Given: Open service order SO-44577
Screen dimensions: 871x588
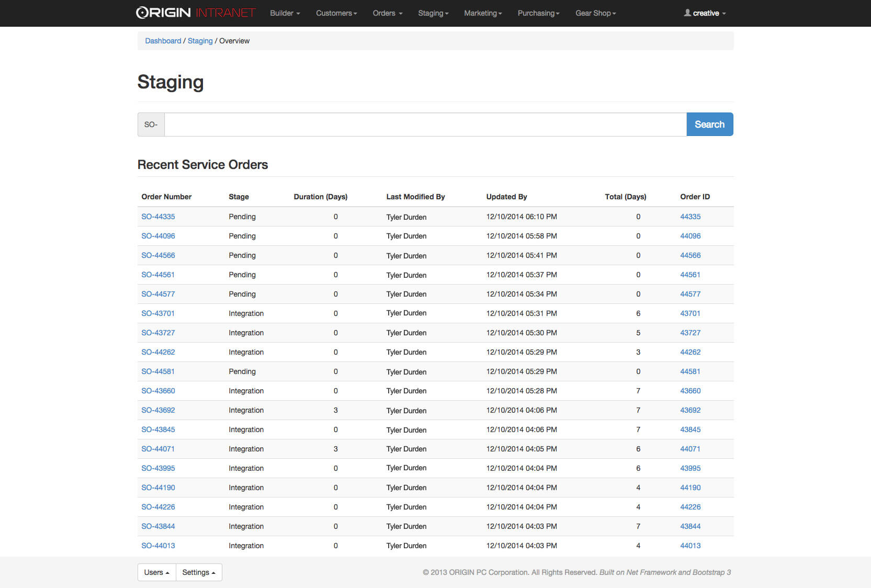Looking at the screenshot, I should (158, 294).
